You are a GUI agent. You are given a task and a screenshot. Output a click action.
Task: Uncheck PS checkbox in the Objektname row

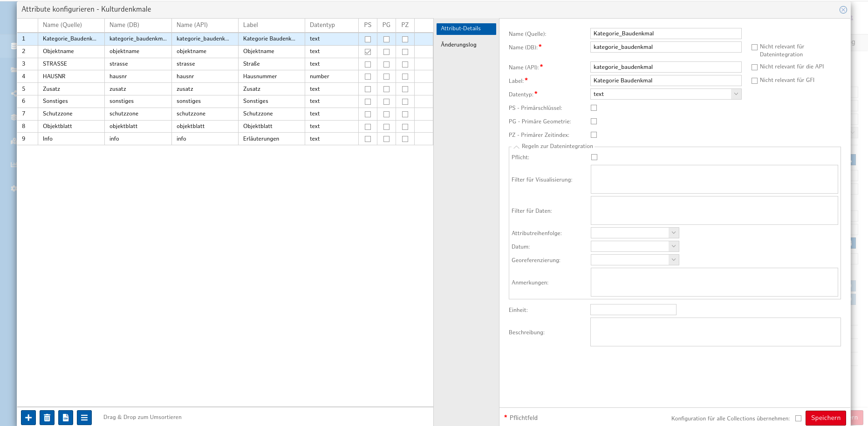[368, 52]
